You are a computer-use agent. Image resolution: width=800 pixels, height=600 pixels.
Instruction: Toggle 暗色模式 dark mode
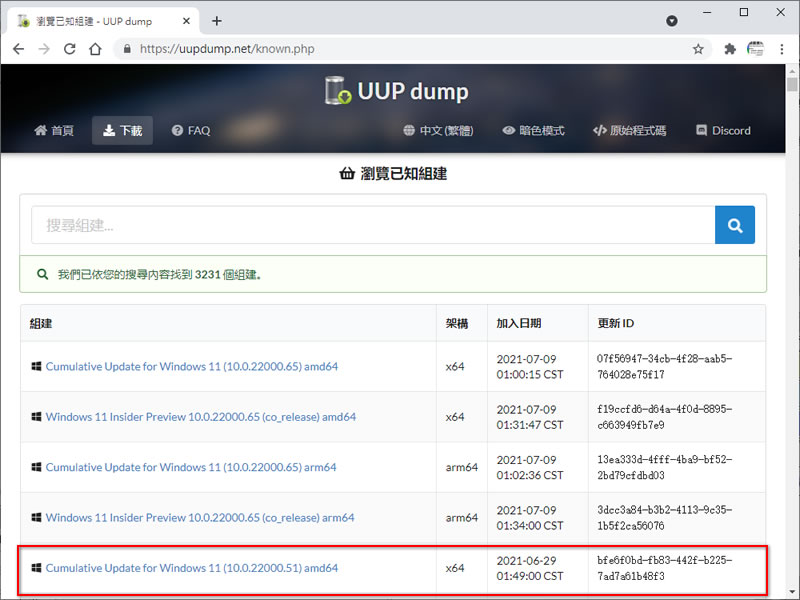(x=533, y=131)
